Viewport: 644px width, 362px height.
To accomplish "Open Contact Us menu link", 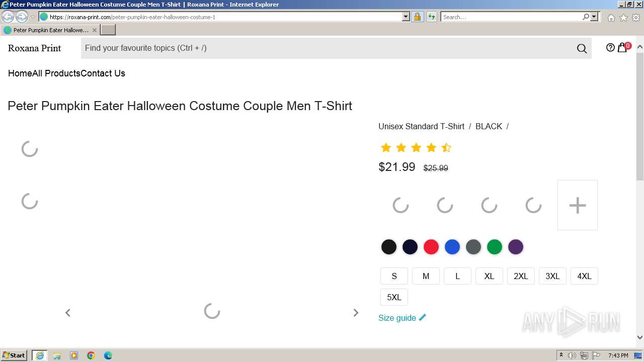I will coord(103,73).
